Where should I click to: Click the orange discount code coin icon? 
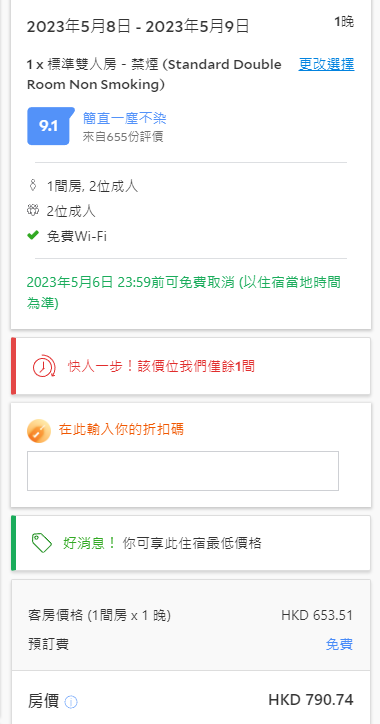coord(39,431)
